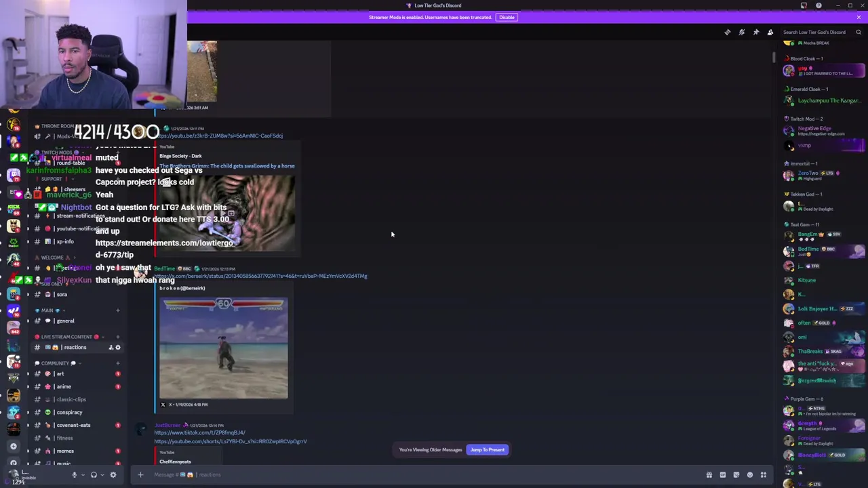Expand threads arrow beside anime channel
Viewport: 868px width, 488px height.
pos(28,386)
